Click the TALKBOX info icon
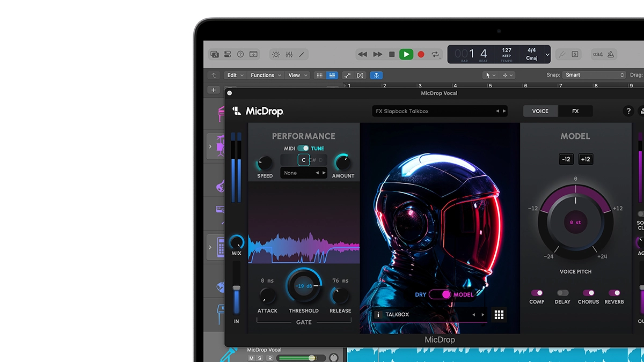The image size is (644, 362). [x=378, y=315]
